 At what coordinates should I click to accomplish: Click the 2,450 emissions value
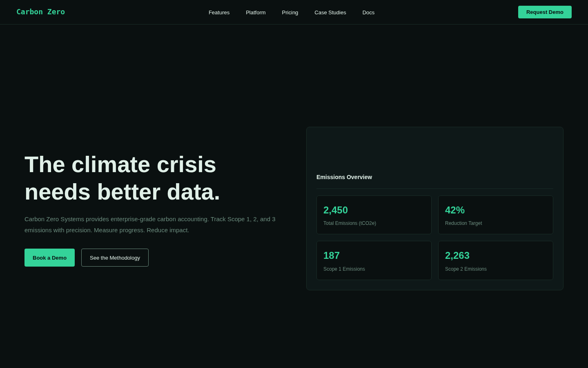pyautogui.click(x=335, y=210)
